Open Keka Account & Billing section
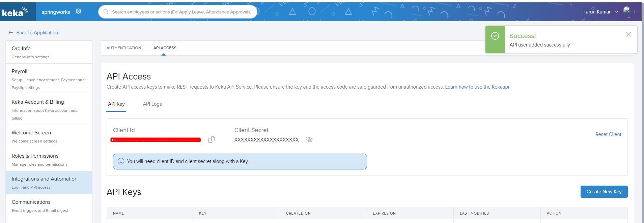This screenshot has height=223, width=644. point(38,102)
